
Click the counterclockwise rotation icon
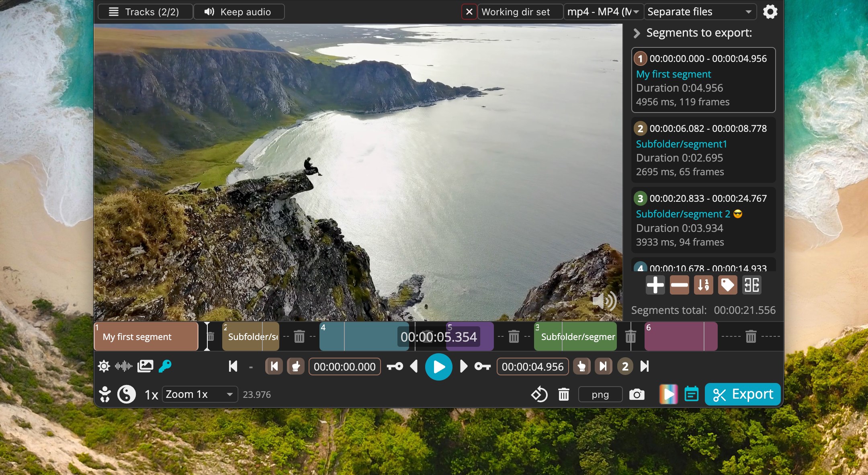tap(539, 394)
